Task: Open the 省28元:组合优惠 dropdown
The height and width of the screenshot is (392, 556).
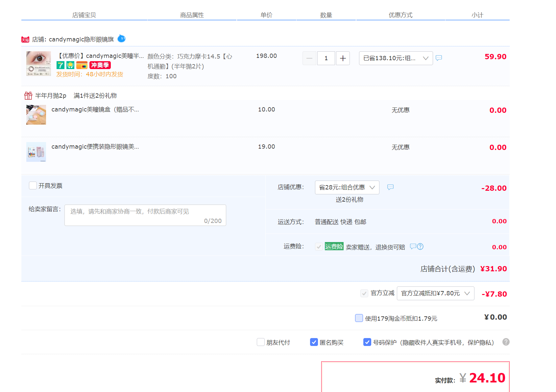Action: click(347, 187)
